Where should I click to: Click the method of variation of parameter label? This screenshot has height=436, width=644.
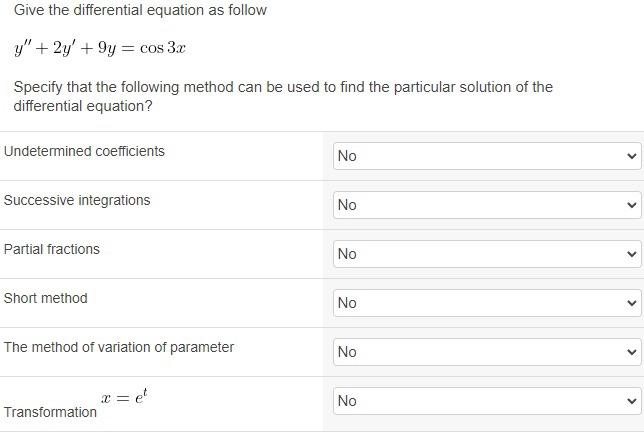pos(119,347)
